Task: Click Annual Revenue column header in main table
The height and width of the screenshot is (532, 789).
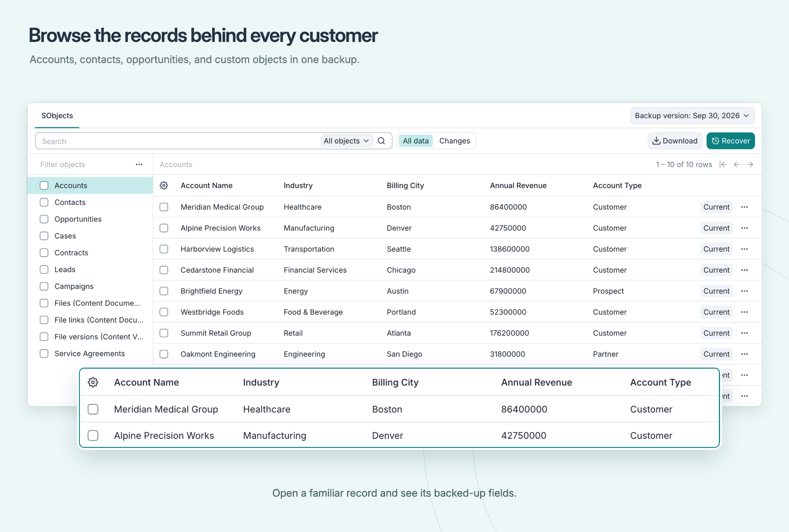Action: pyautogui.click(x=518, y=186)
